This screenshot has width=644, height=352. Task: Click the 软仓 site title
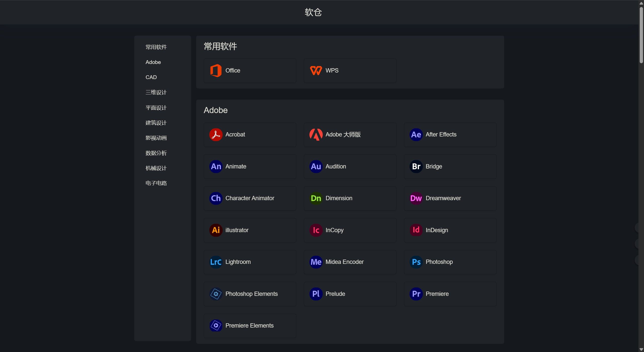[x=313, y=12]
